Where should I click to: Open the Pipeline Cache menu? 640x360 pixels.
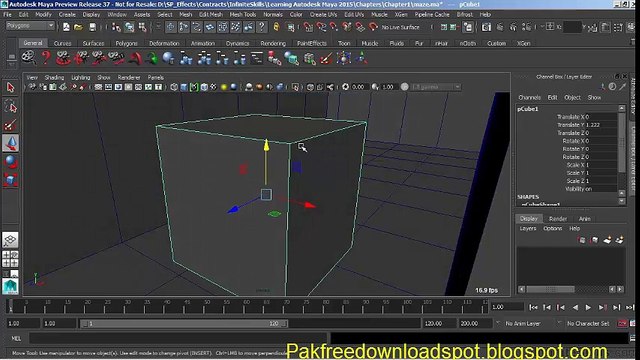[x=432, y=14]
